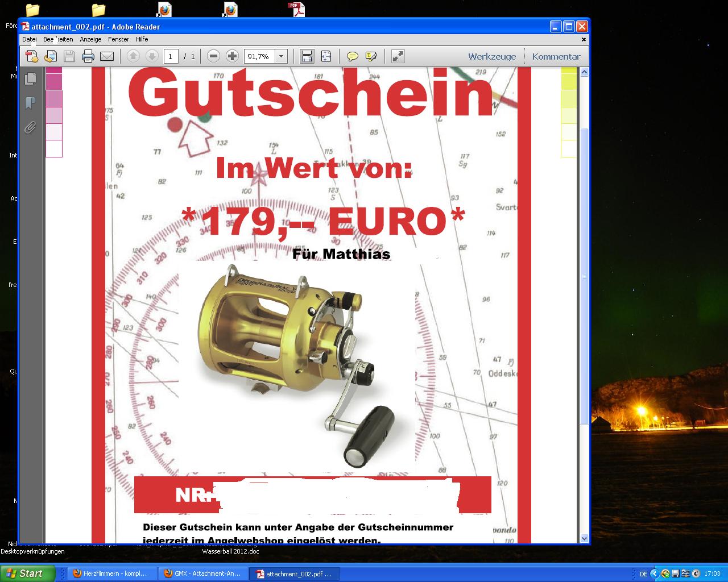
Task: Open the Windows Start menu
Action: 27,573
